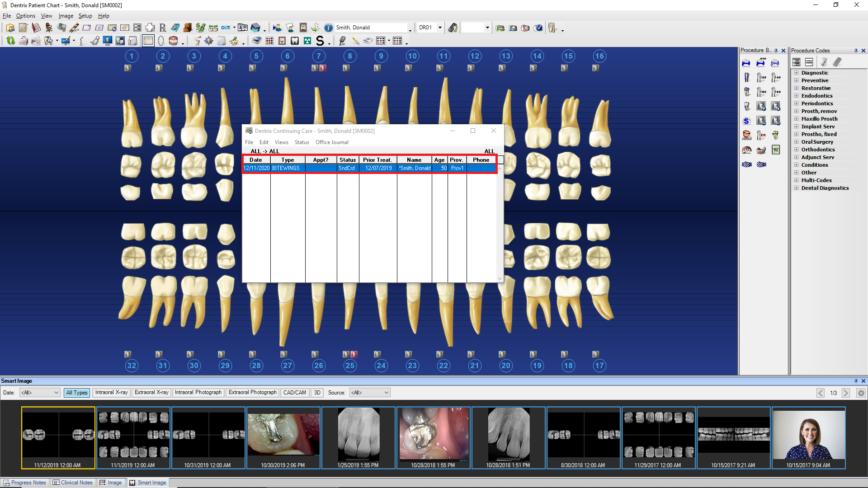Image resolution: width=868 pixels, height=488 pixels.
Task: Click the dollar sign ledger icon
Action: coord(200,28)
